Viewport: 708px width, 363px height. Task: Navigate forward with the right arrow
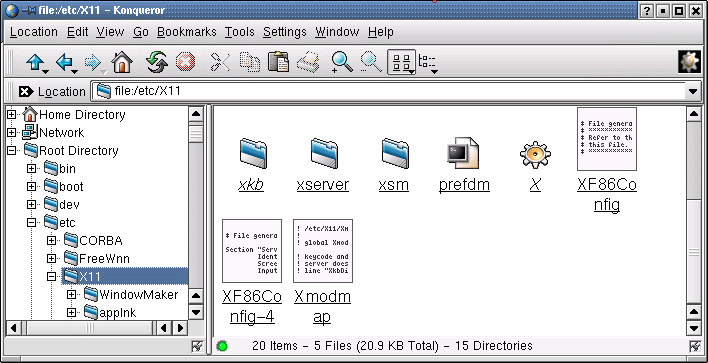(x=94, y=62)
